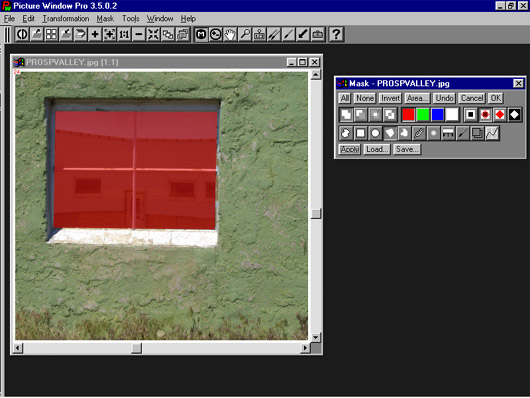Viewport: 530px width, 398px height.
Task: Open the Mask menu
Action: 105,19
